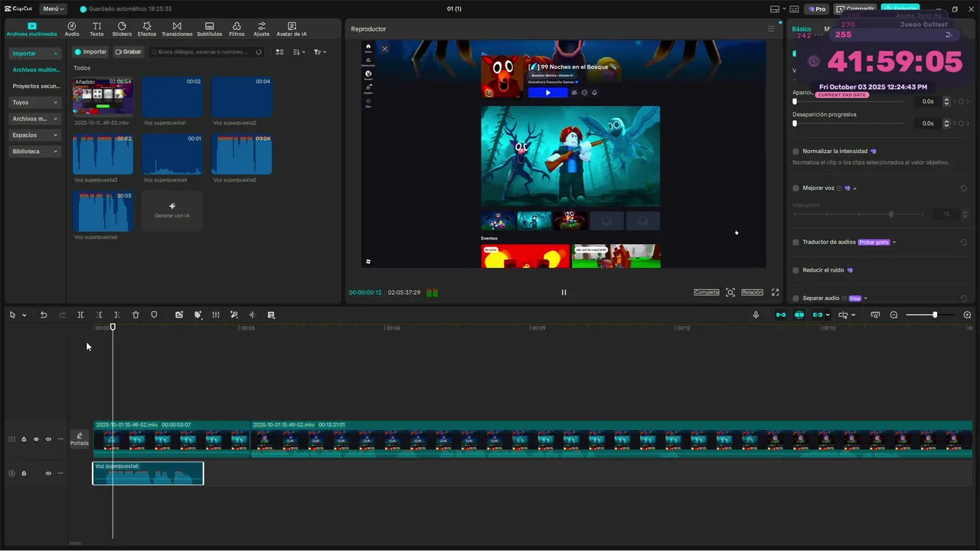Expand the Importar sidebar section
The height and width of the screenshot is (551, 980).
click(35, 54)
